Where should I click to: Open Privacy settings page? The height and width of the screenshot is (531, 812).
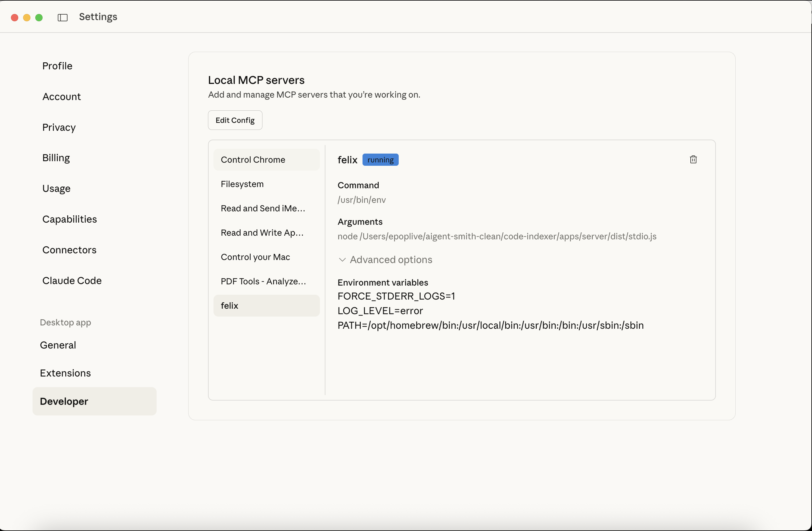tap(59, 127)
